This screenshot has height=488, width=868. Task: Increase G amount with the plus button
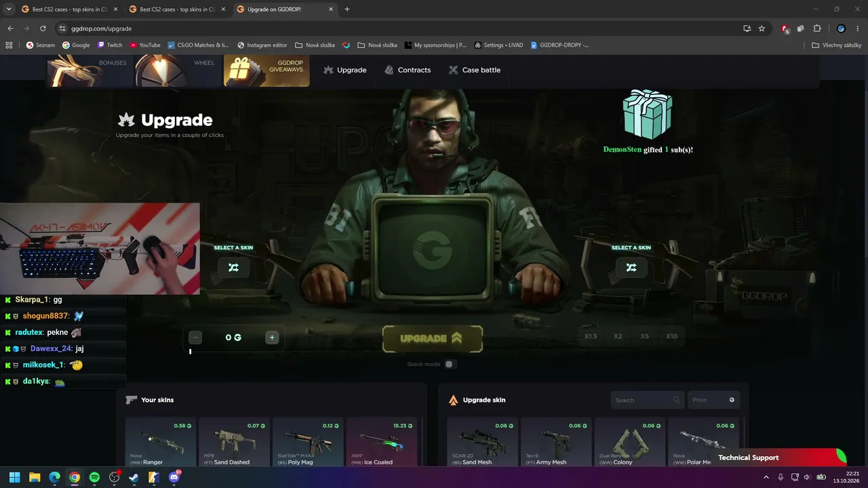pyautogui.click(x=272, y=338)
